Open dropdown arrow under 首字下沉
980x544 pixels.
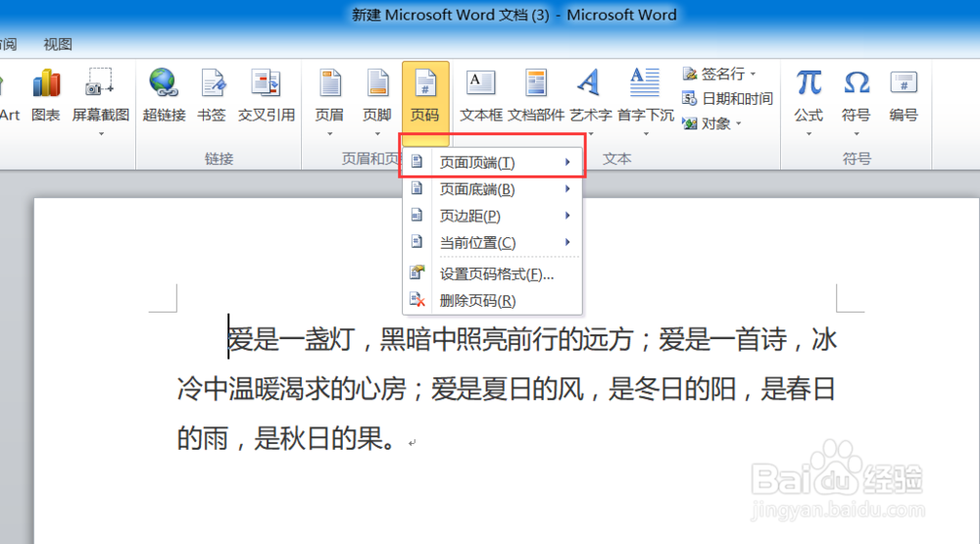[646, 134]
